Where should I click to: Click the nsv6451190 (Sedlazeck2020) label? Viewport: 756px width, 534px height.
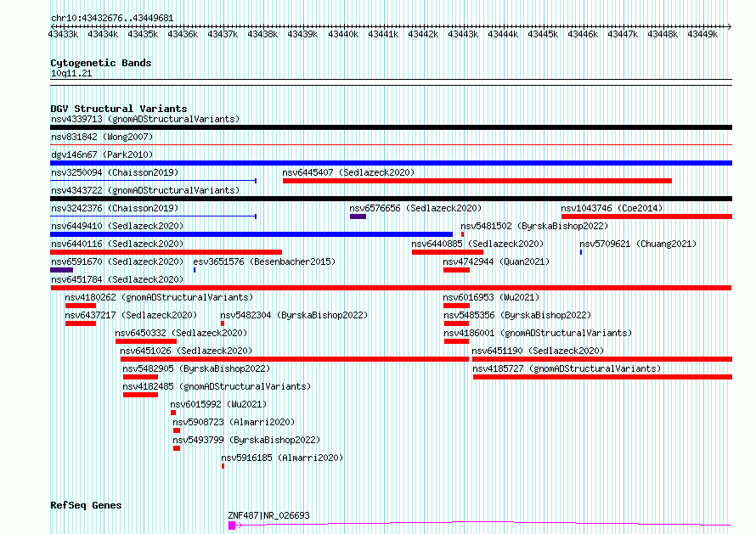coord(538,351)
